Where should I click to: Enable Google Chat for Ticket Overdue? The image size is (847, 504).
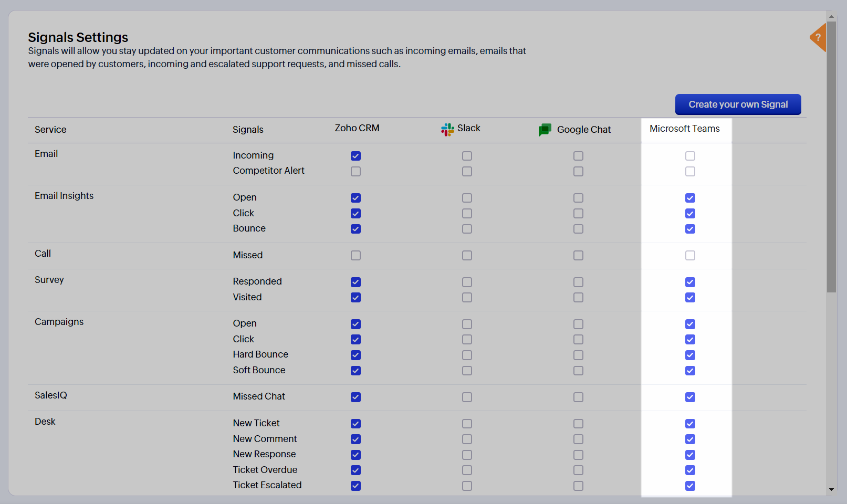(578, 470)
